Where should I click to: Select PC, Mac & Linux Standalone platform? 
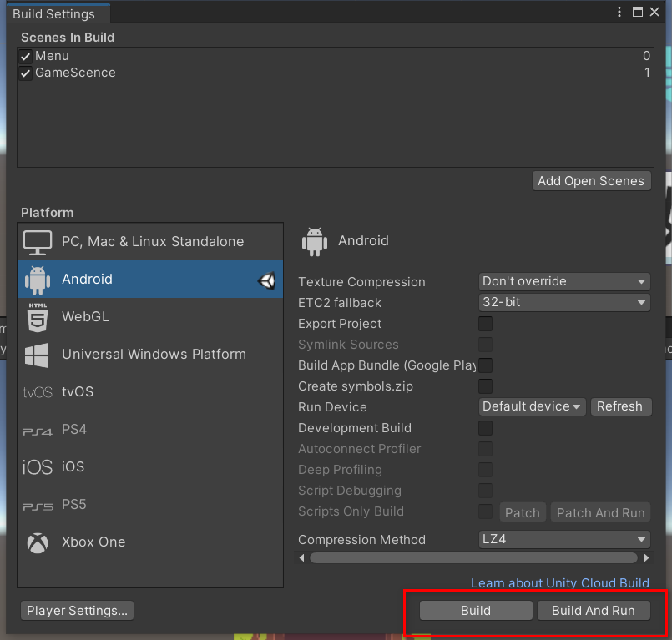(150, 242)
